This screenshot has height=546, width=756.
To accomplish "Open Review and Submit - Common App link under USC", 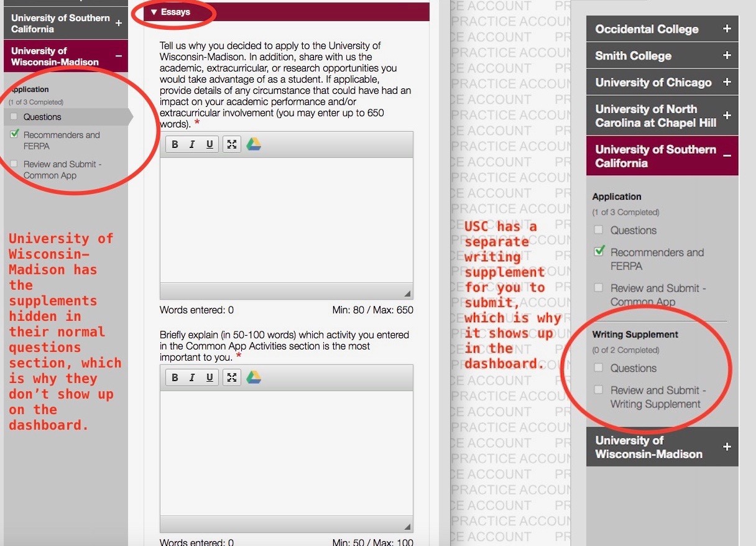I will [658, 295].
